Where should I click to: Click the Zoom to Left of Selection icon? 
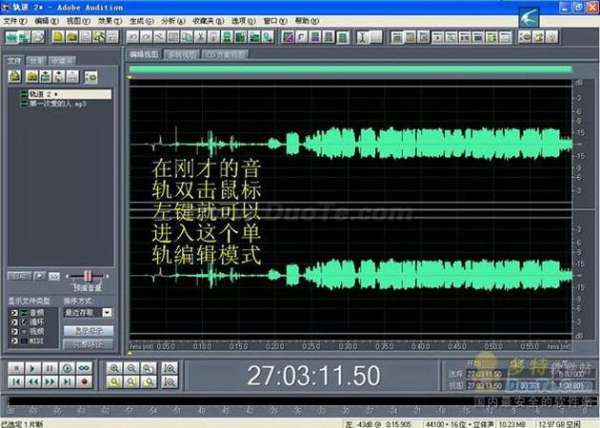click(132, 382)
